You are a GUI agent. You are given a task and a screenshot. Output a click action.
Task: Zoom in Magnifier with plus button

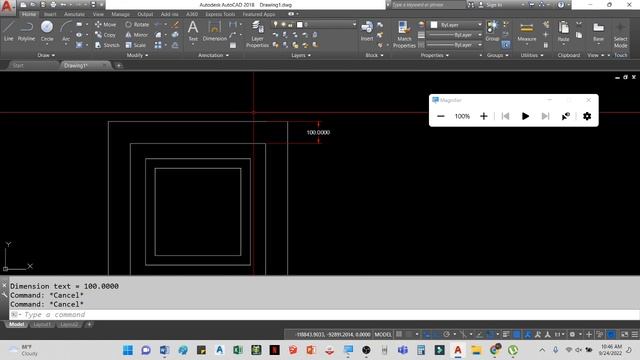click(484, 116)
